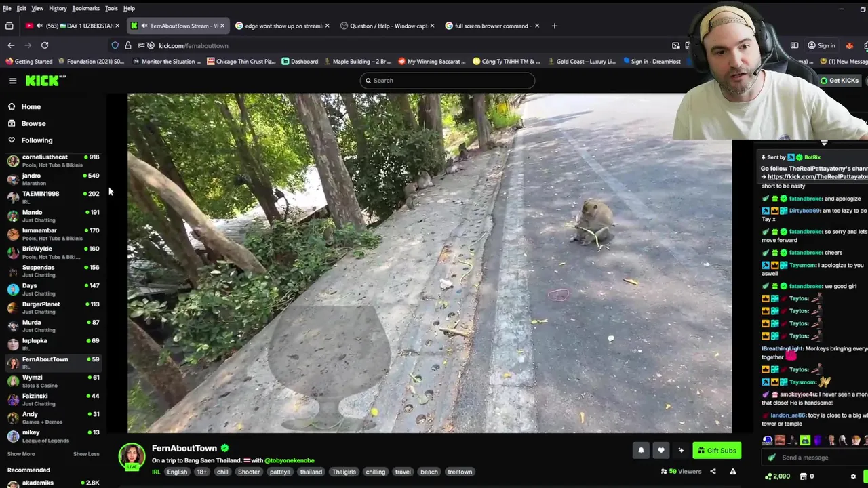Viewport: 868px width, 488px height.
Task: Close the FernAboutTown Stream tab
Action: point(222,26)
